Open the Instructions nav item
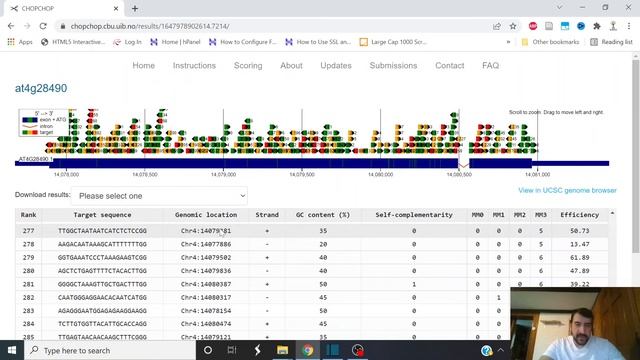Image resolution: width=640 pixels, height=360 pixels. click(x=194, y=65)
